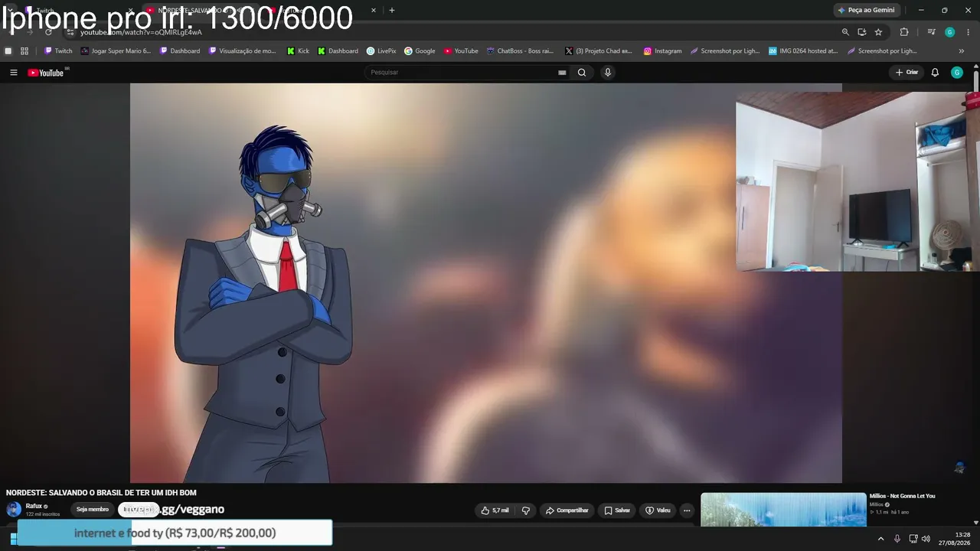Open the YouTube bookmark

coord(461,51)
